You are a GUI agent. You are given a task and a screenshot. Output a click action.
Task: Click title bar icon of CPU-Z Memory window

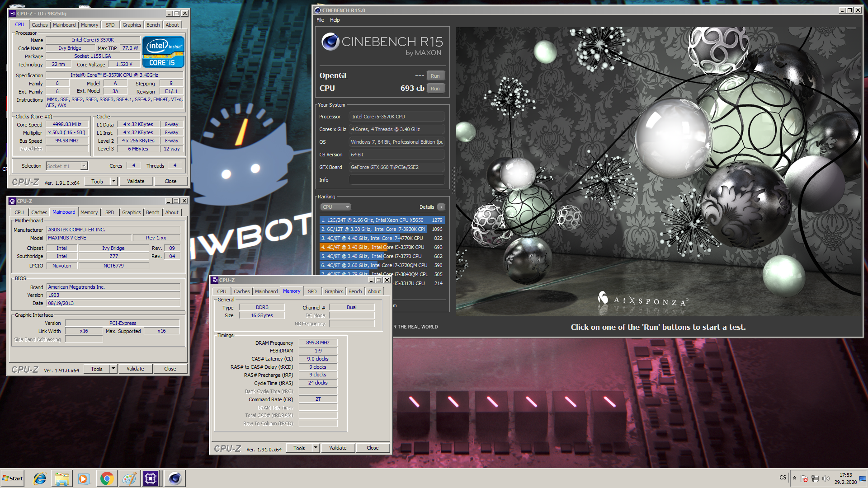pos(215,280)
